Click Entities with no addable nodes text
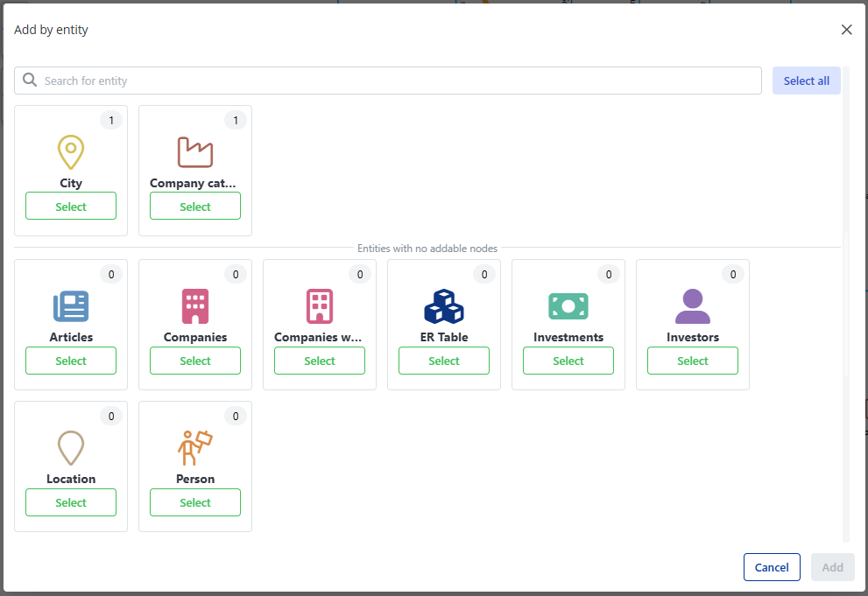868x596 pixels. coord(427,249)
